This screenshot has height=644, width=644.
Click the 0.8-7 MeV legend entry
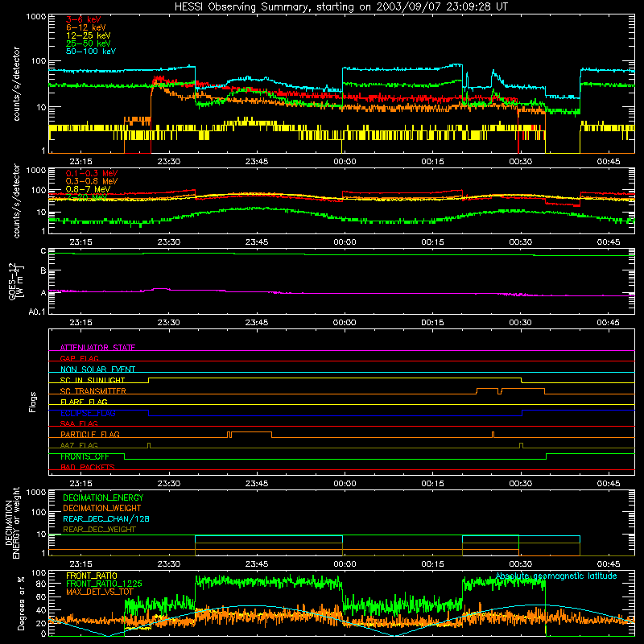tap(88, 189)
